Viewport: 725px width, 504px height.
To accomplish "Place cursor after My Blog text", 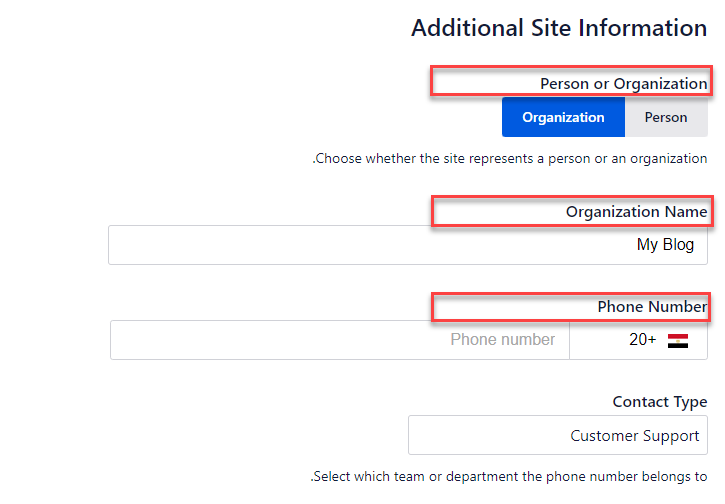I will click(x=696, y=245).
